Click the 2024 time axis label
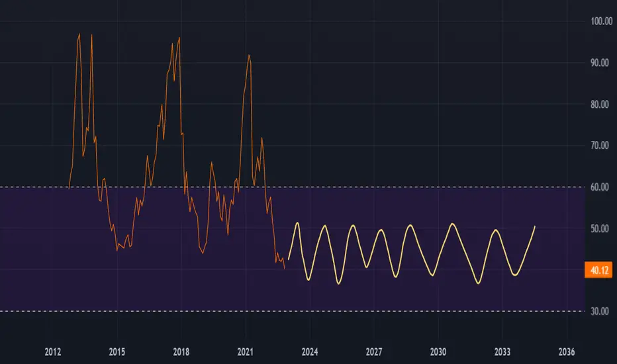 pos(310,352)
